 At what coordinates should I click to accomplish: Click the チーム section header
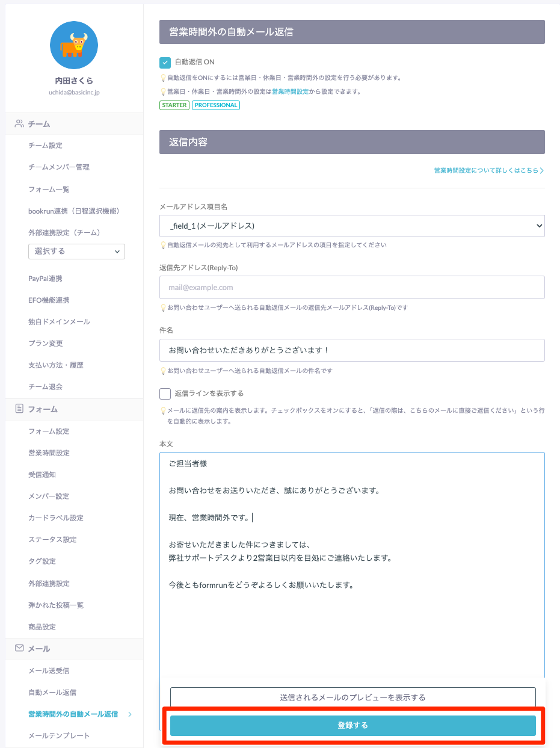75,124
